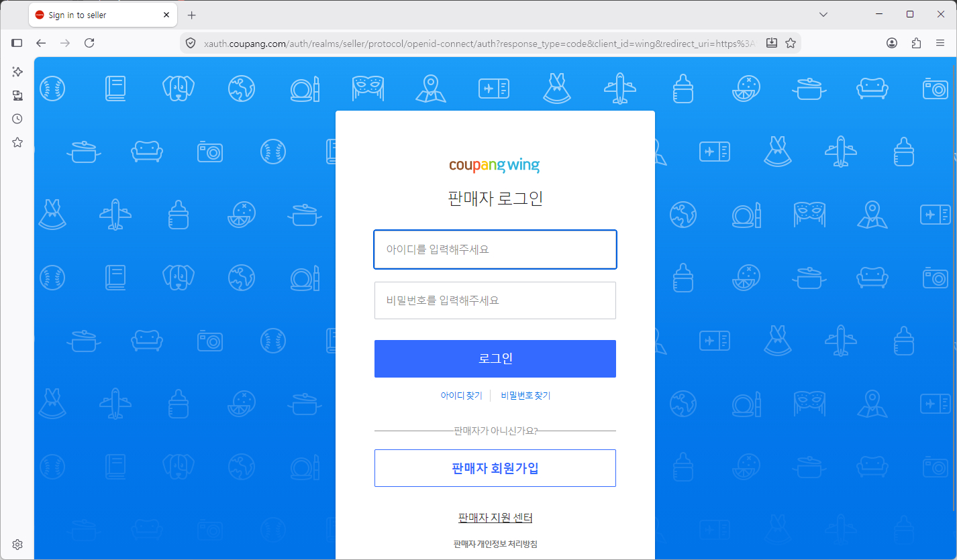Click the 아이디 찾기 link

[461, 396]
